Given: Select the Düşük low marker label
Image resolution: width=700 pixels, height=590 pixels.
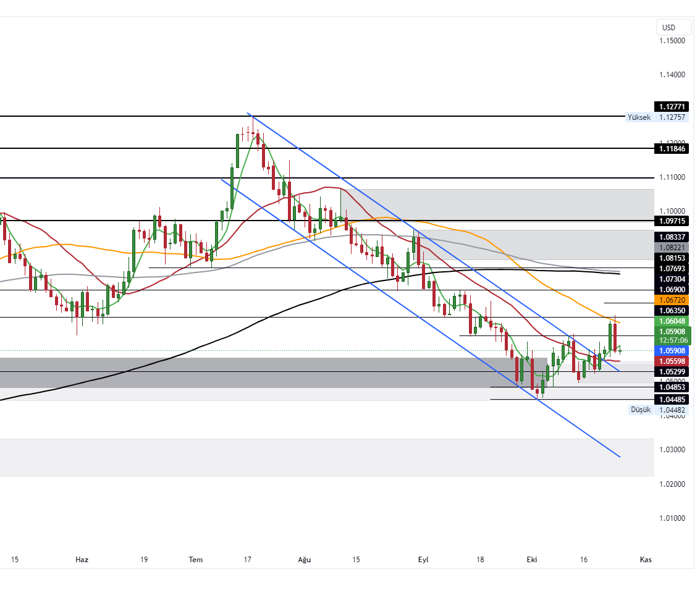Looking at the screenshot, I should pos(641,410).
